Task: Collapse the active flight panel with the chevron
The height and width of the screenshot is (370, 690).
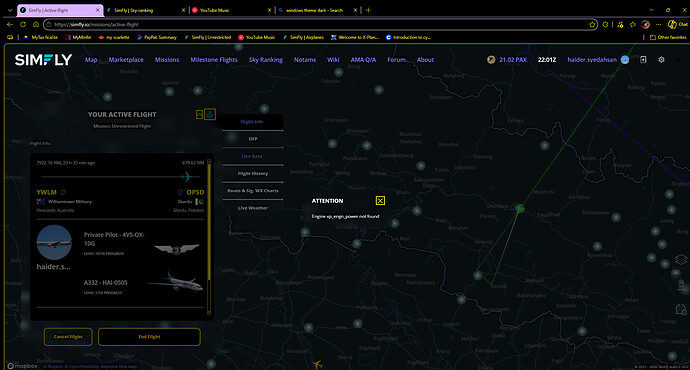Action: [x=199, y=114]
